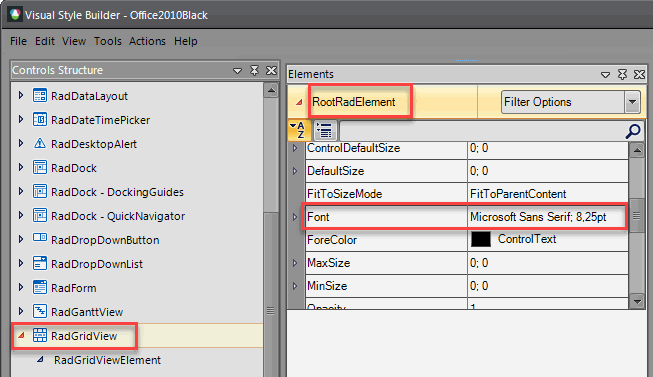This screenshot has height=377, width=653.
Task: Click the RadDock icon
Action: click(40, 167)
